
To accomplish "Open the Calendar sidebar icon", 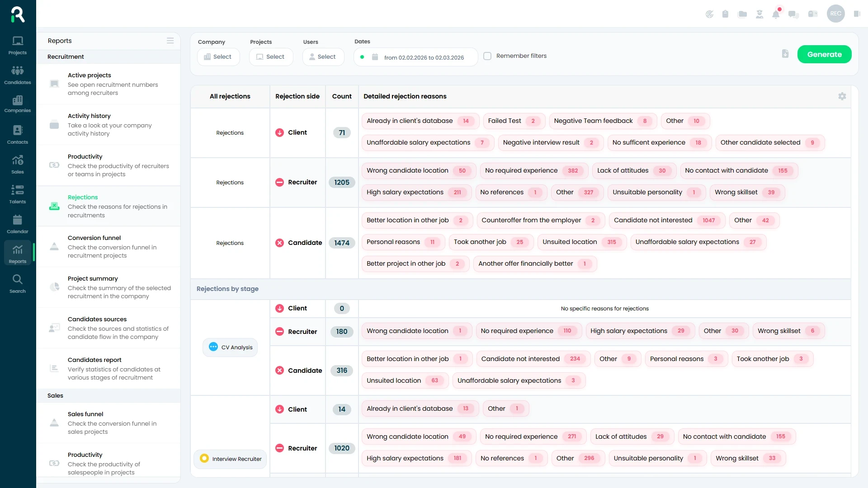I will point(18,224).
